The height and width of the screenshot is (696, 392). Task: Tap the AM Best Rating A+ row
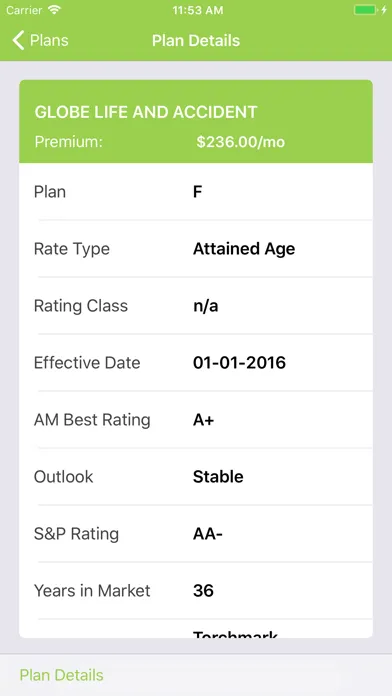pos(196,419)
